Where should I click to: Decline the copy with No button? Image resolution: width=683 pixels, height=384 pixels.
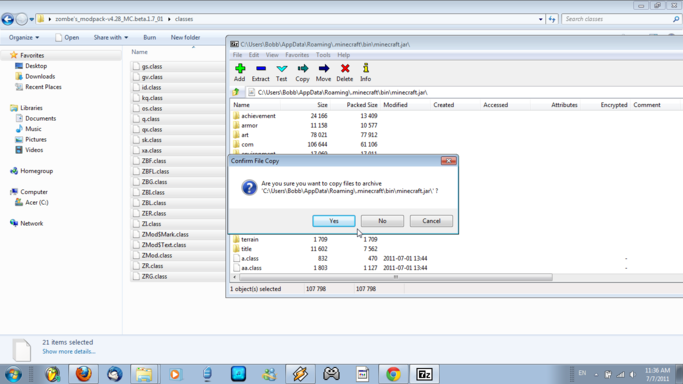coord(382,221)
